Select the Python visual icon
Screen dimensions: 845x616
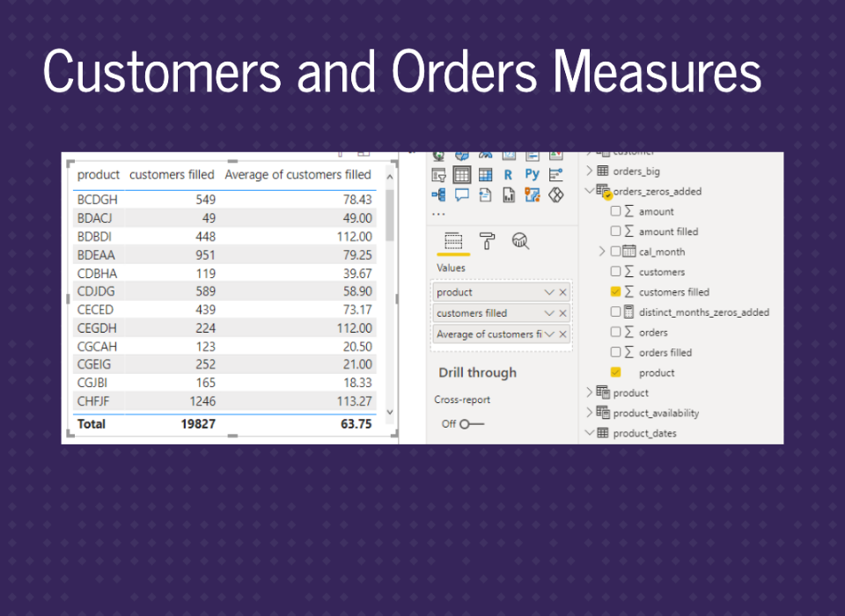(x=532, y=174)
